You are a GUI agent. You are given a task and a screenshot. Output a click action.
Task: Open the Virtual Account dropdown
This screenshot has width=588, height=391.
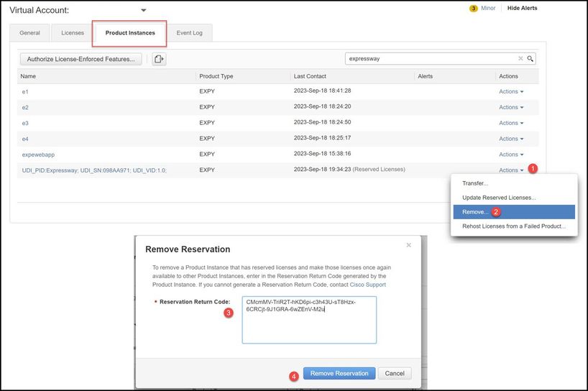click(x=143, y=11)
